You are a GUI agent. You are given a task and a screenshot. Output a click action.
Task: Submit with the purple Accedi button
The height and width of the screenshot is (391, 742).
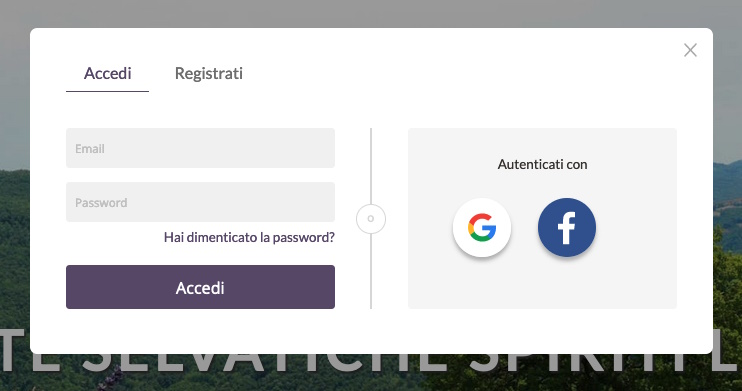(201, 287)
